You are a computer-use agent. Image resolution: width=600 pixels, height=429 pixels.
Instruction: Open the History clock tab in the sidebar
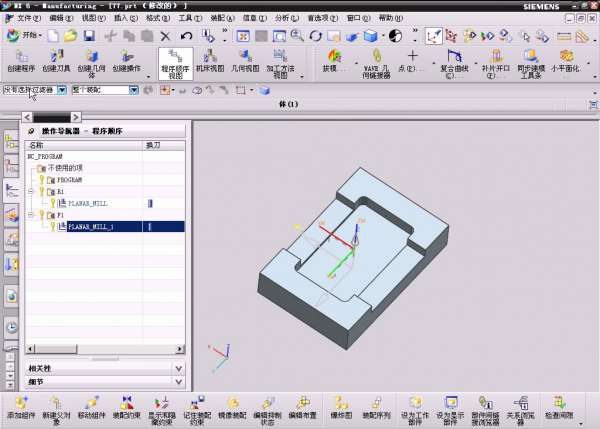click(12, 328)
